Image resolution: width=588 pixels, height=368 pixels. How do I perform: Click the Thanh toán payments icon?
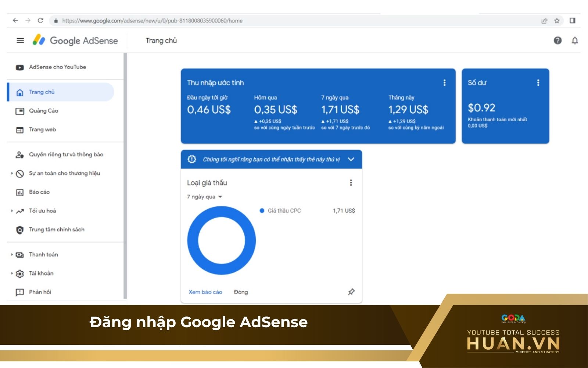pos(20,255)
